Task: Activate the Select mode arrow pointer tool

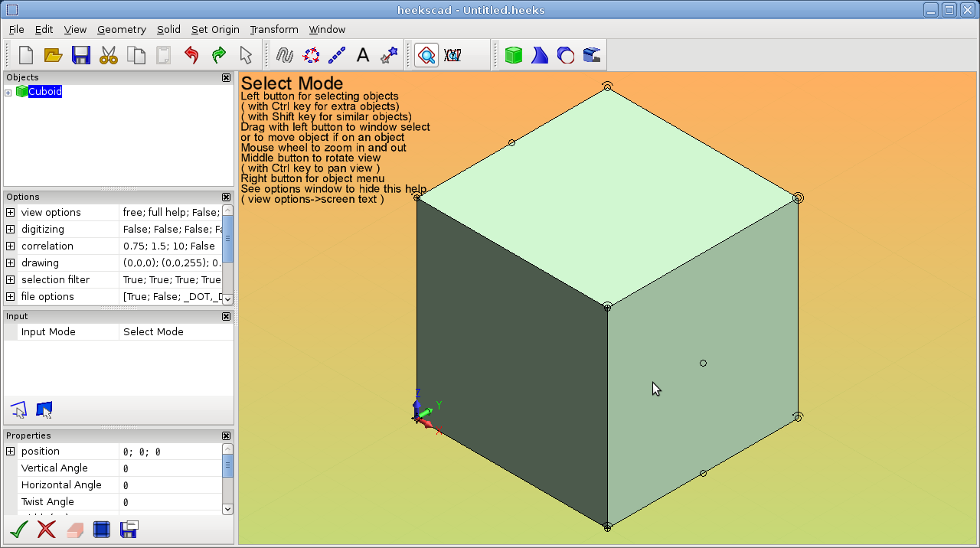Action: pyautogui.click(x=246, y=55)
